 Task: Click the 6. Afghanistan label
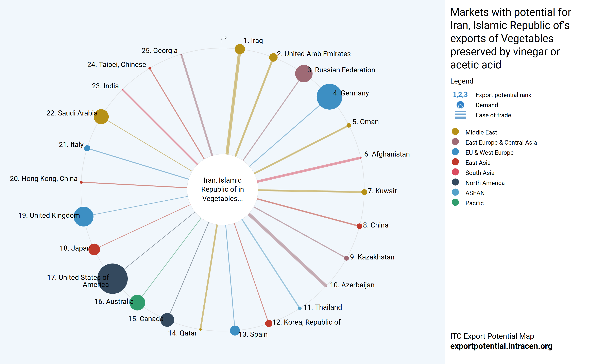[387, 154]
